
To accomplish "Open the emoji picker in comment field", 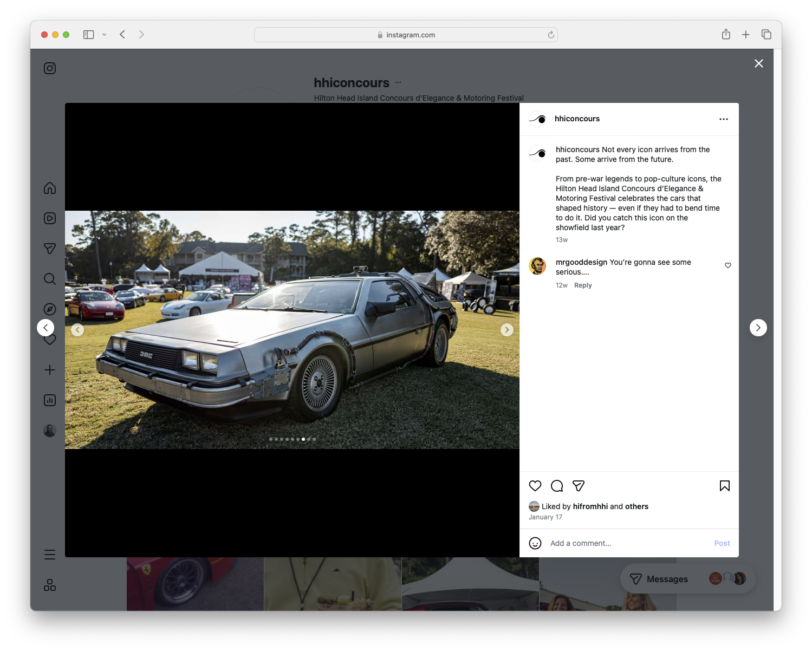I will point(535,543).
